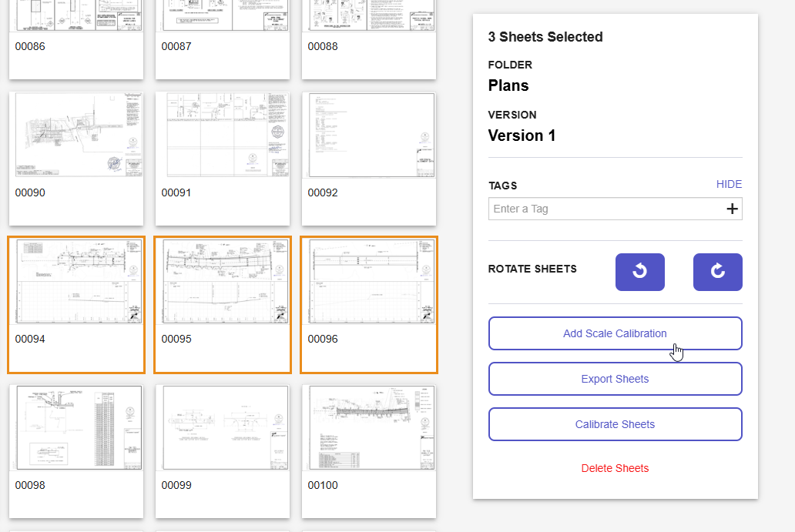This screenshot has width=795, height=532.
Task: Deselect sheet 00095
Action: point(222,281)
